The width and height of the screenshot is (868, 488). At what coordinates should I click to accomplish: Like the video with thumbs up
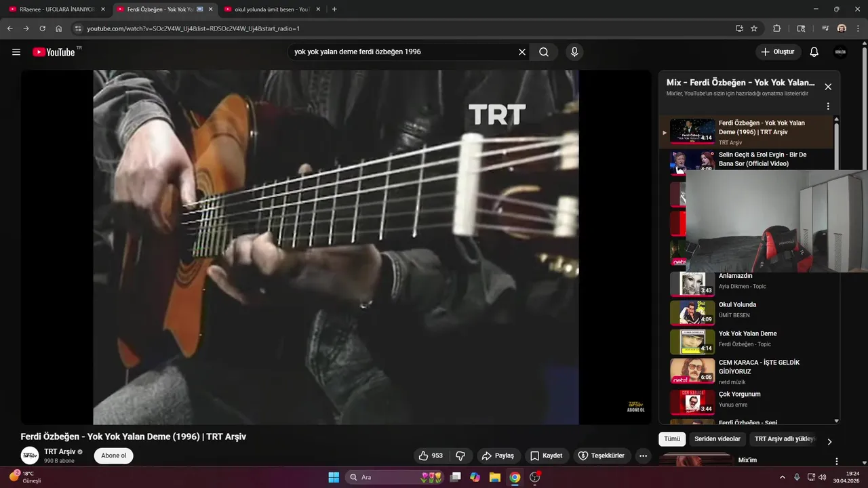coord(431,456)
